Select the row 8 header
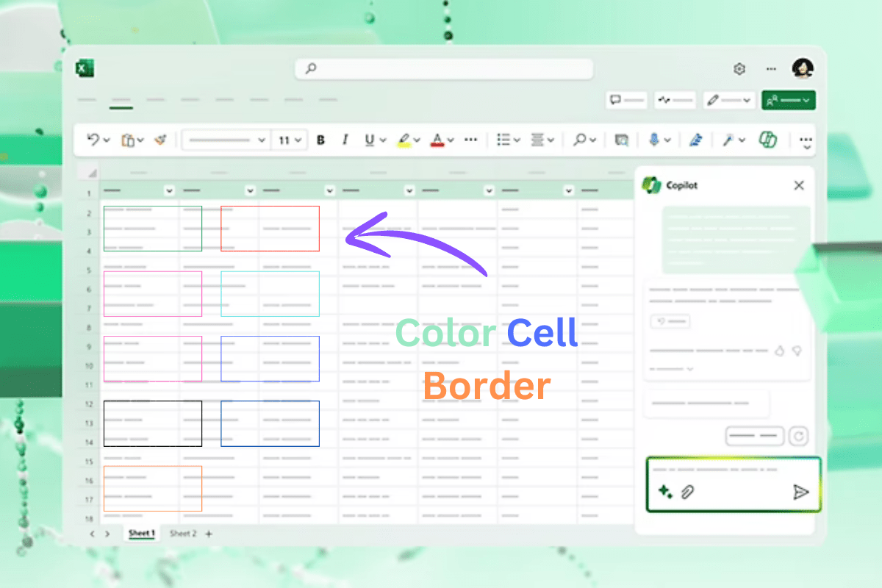Screen dimensions: 882x588 tap(88, 327)
